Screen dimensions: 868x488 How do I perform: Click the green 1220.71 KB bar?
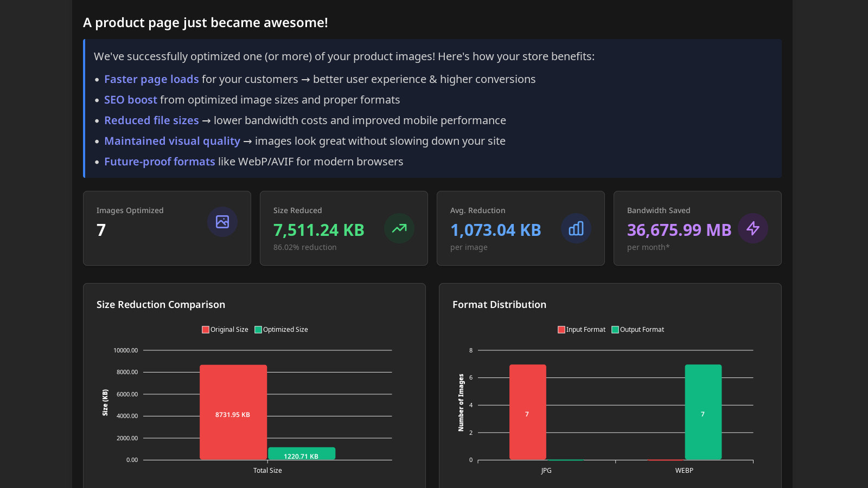(302, 454)
